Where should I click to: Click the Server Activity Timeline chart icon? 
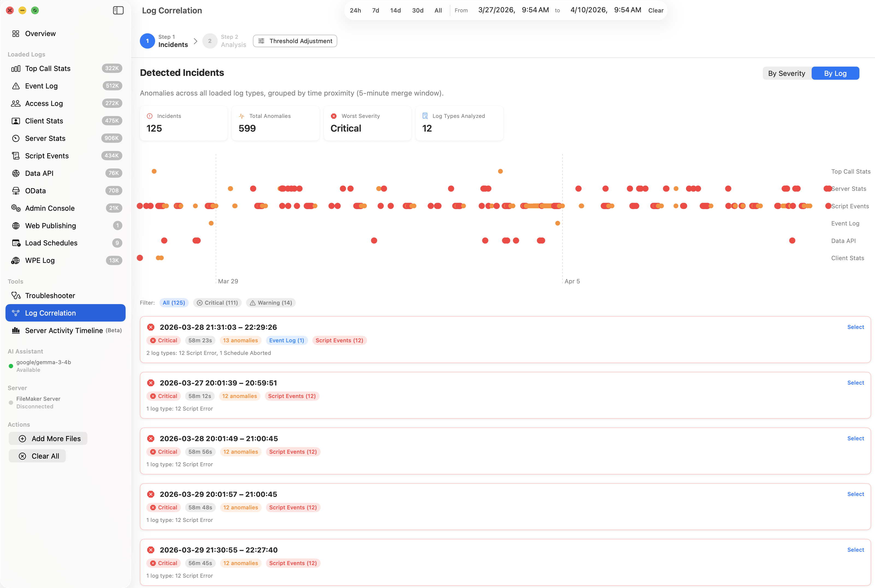click(x=15, y=330)
